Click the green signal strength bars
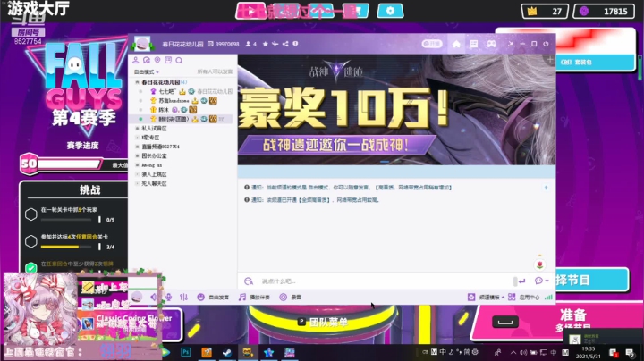This screenshot has width=644, height=361. (548, 297)
